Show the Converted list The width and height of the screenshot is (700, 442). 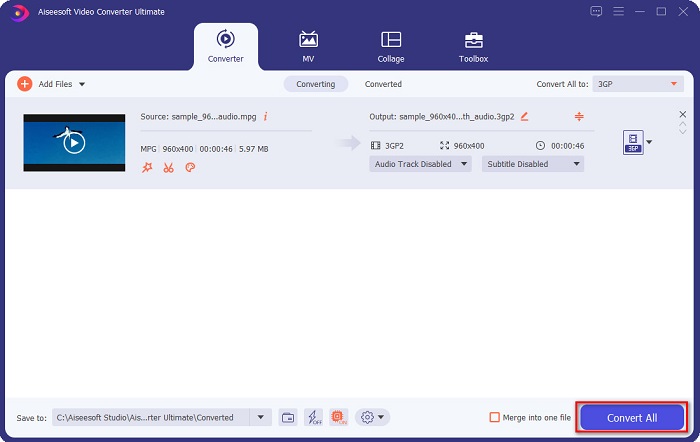click(383, 84)
